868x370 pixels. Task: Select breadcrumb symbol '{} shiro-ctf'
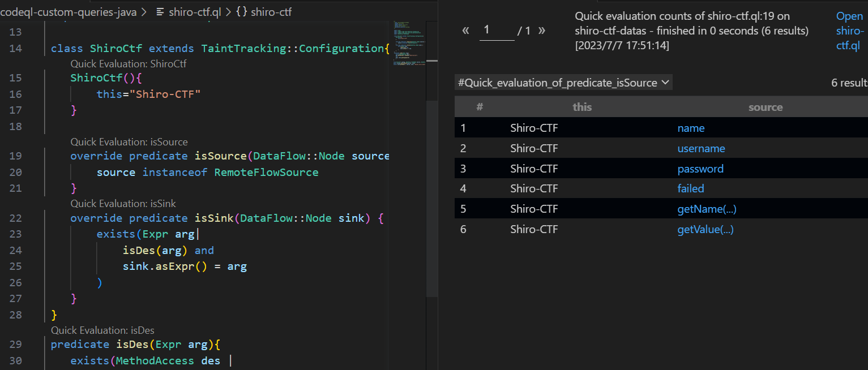click(x=264, y=11)
